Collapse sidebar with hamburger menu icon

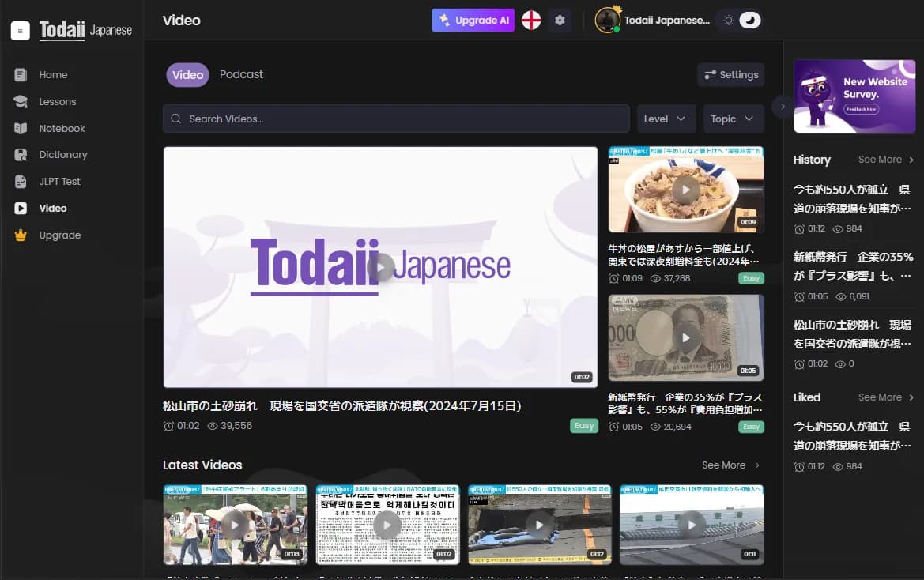(x=21, y=31)
